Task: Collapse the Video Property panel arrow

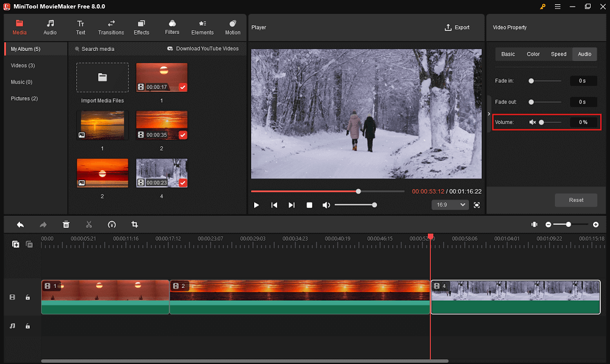Action: [x=489, y=114]
